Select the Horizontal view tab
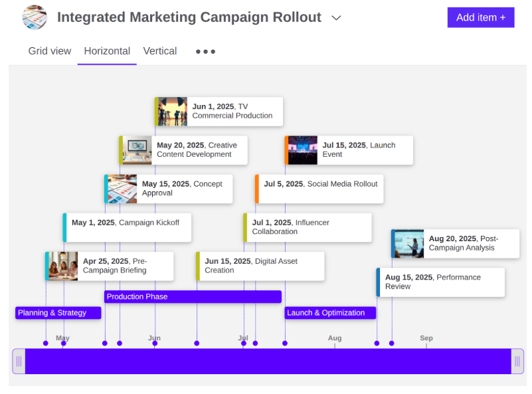The height and width of the screenshot is (394, 532). (107, 50)
